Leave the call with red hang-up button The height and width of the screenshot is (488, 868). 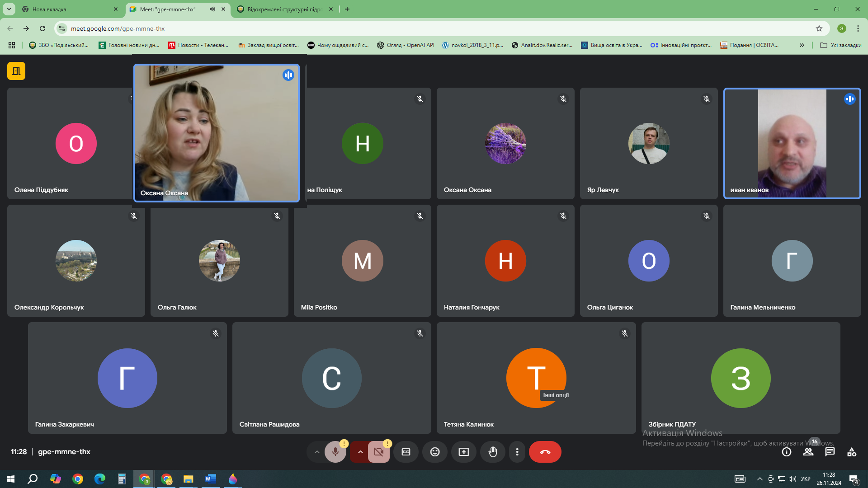(545, 452)
